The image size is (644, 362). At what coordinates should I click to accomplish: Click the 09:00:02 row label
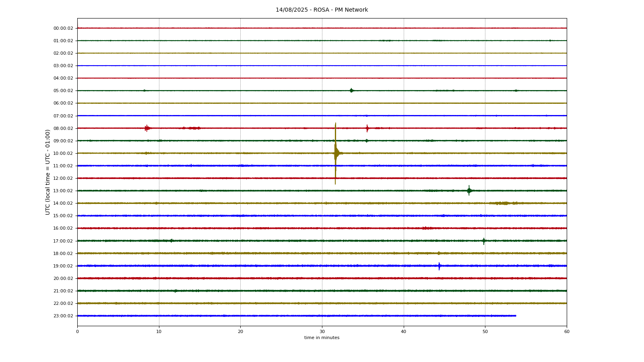tap(63, 141)
